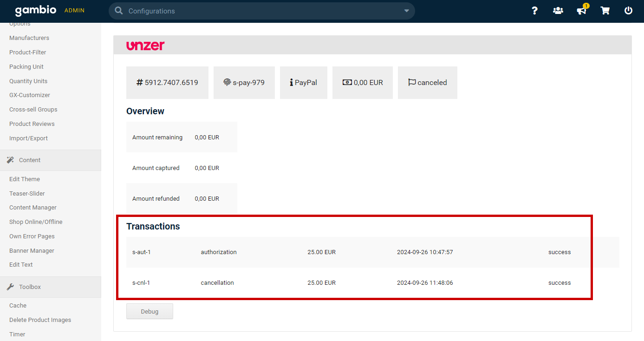
Task: Click the Gambio logo
Action: 36,10
